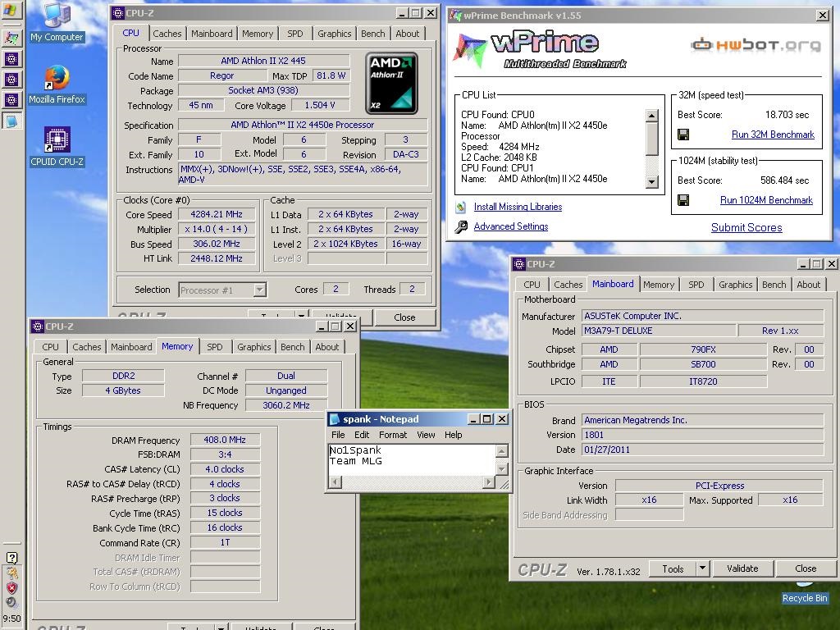
Task: Open the View menu in Notepad
Action: [x=426, y=435]
